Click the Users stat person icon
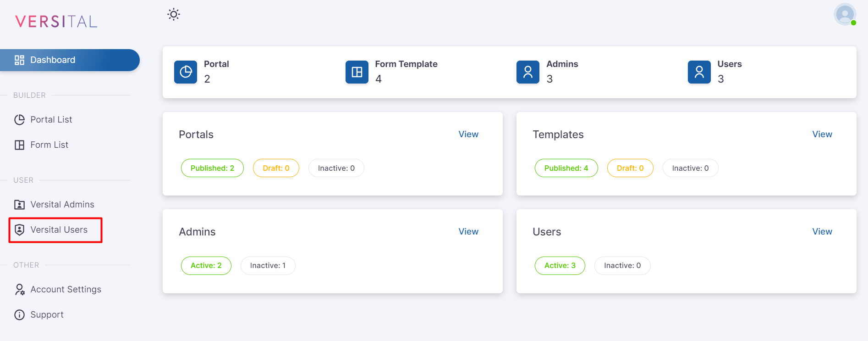The width and height of the screenshot is (868, 341). click(x=699, y=72)
